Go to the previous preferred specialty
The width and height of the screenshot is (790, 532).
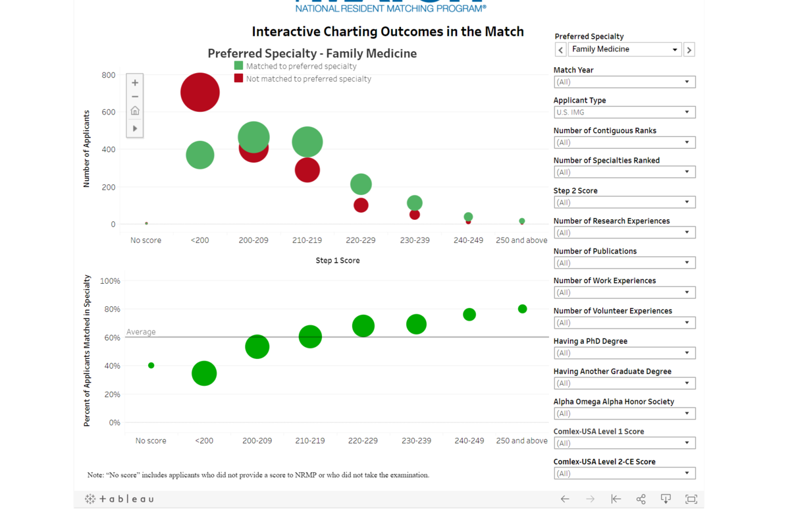click(x=561, y=50)
